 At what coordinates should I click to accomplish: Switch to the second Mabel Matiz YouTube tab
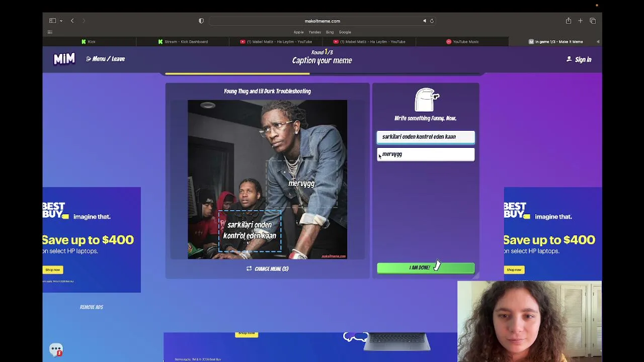pos(369,42)
